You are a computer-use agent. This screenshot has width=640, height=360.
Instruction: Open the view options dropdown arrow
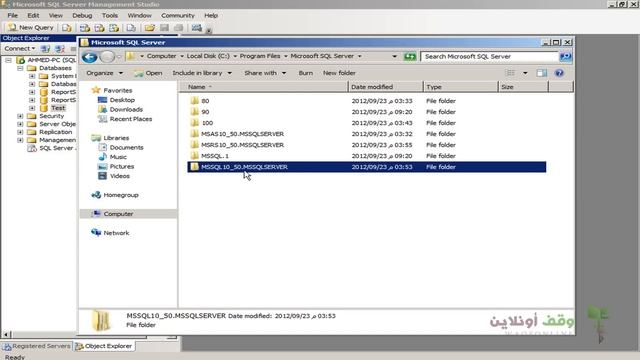(x=525, y=73)
